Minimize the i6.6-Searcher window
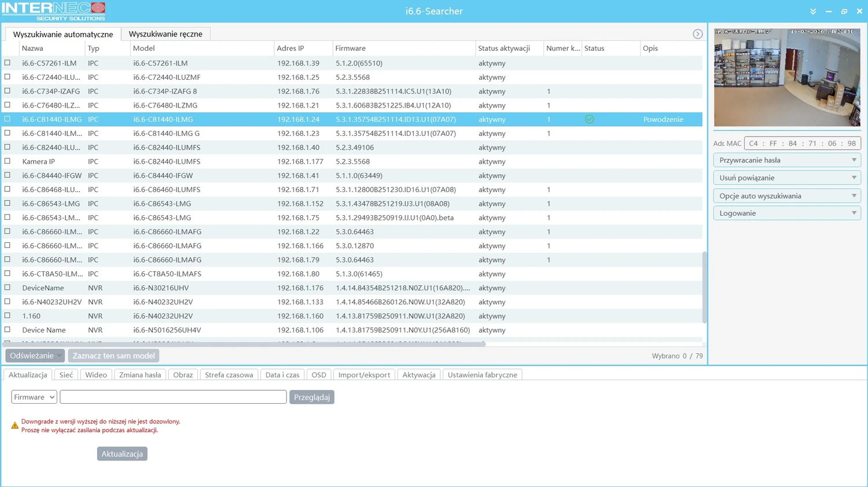 tap(829, 12)
